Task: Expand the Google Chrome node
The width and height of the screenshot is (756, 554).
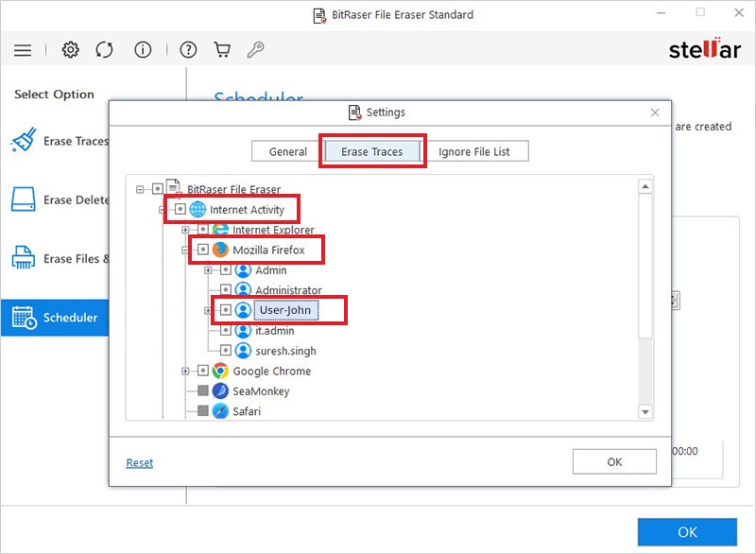Action: click(185, 372)
